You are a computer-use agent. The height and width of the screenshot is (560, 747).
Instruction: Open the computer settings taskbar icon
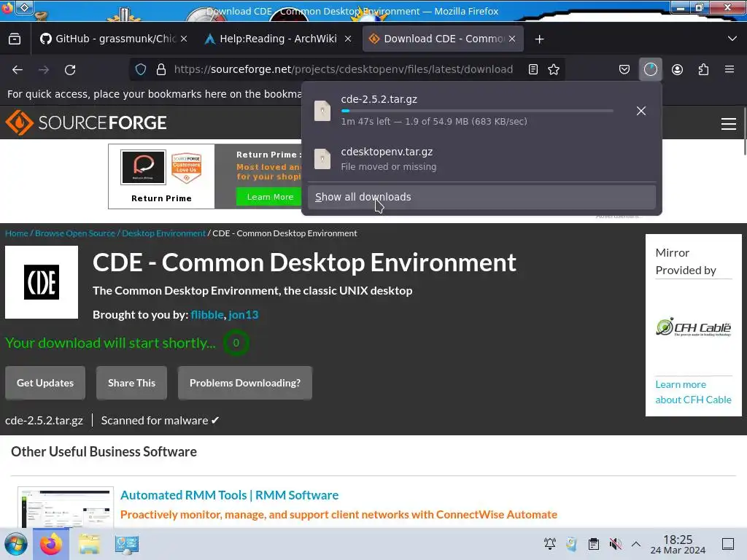click(x=127, y=544)
